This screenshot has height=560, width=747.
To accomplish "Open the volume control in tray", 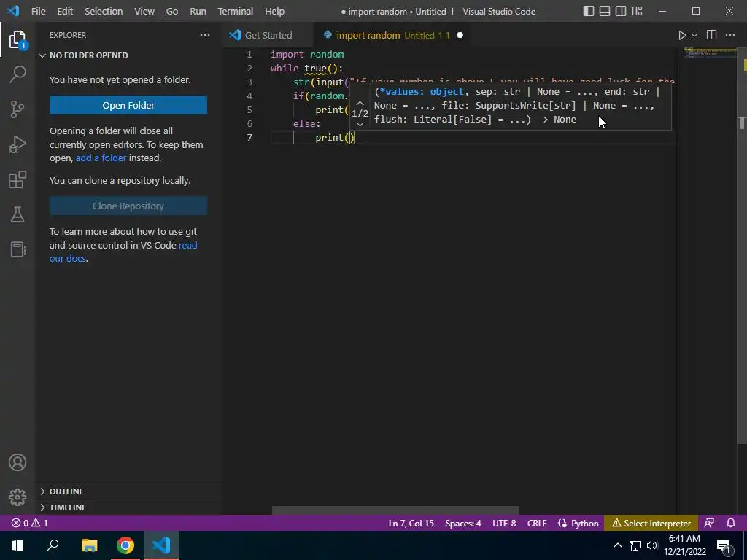I will click(x=652, y=545).
